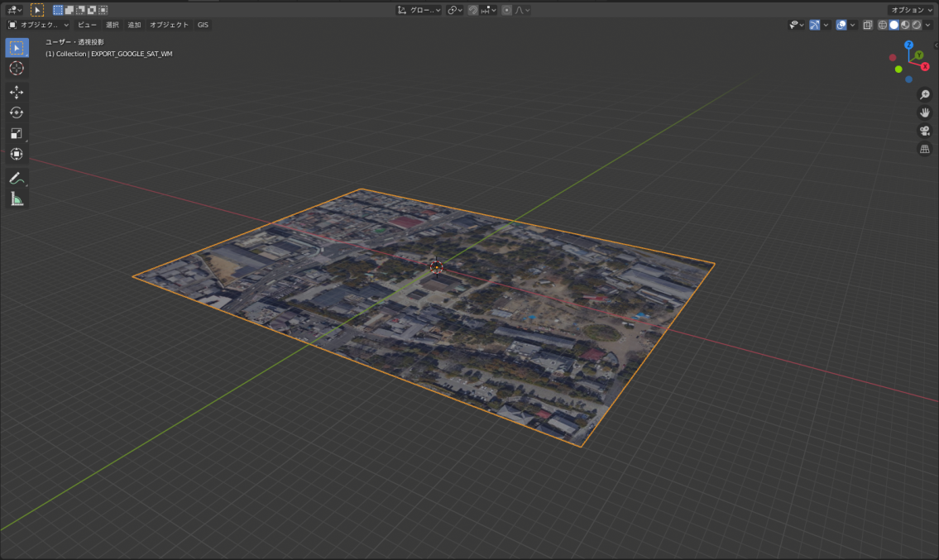Toggle camera view with the camera icon
939x560 pixels.
pyautogui.click(x=925, y=131)
